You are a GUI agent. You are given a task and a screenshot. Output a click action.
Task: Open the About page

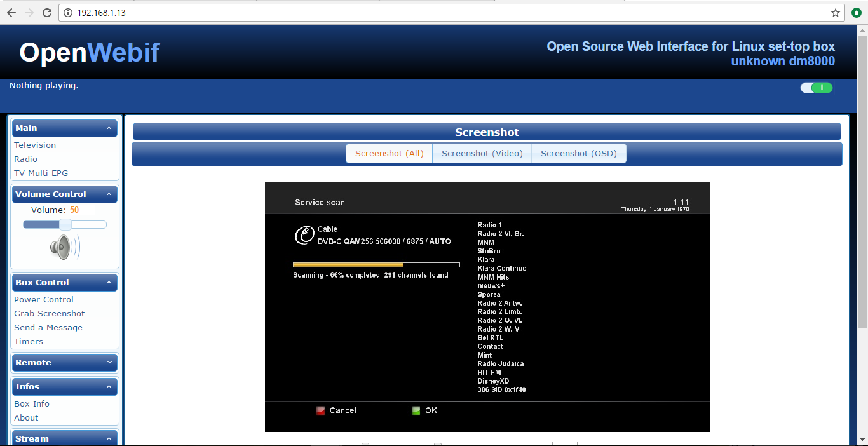coord(26,417)
